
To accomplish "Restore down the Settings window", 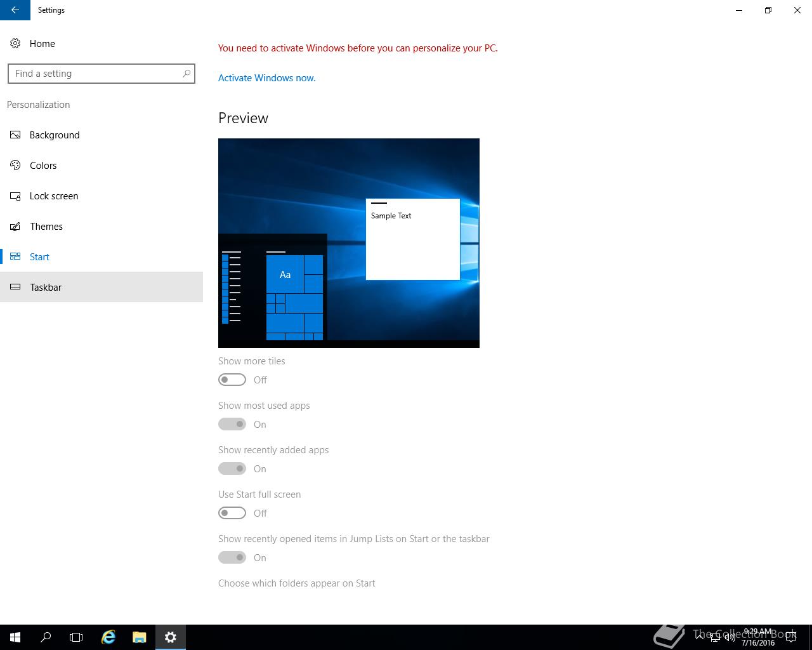I will [x=768, y=10].
